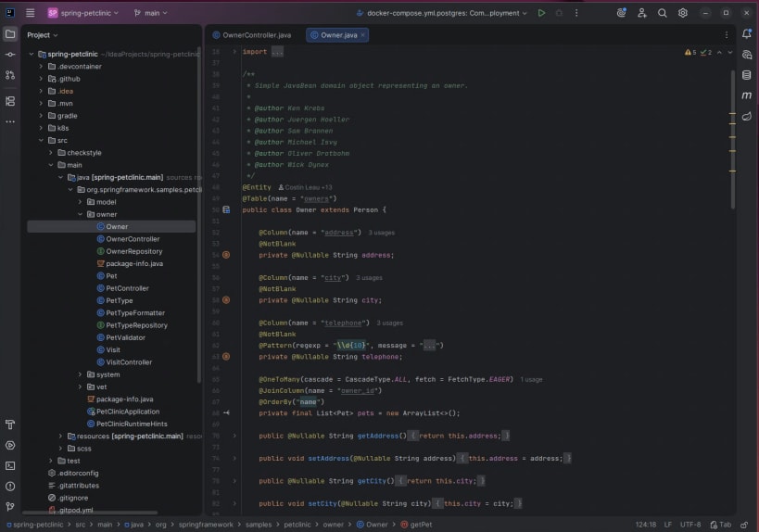This screenshot has height=532, width=759.
Task: Switch to OwnerController.java tab
Action: pyautogui.click(x=252, y=35)
